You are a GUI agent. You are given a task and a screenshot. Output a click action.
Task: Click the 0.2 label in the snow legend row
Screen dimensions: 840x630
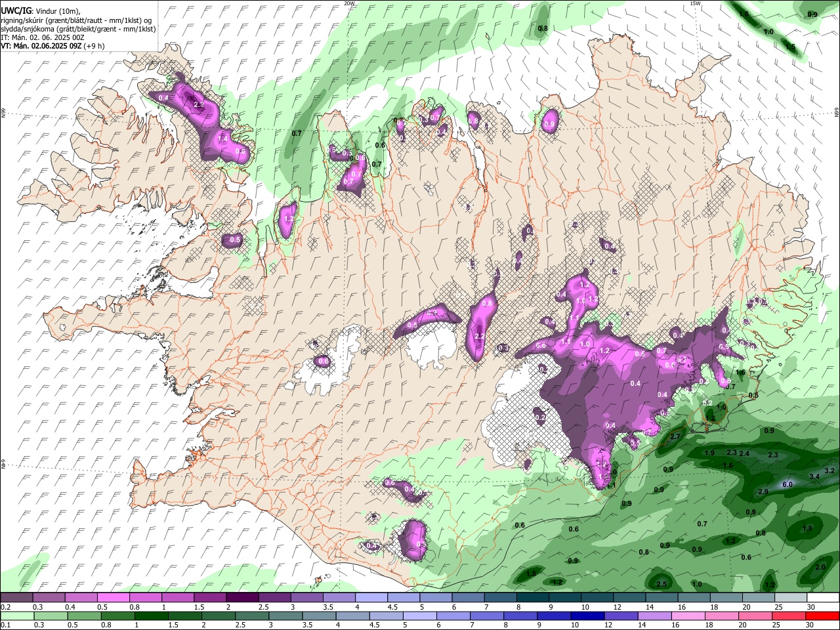[6, 607]
